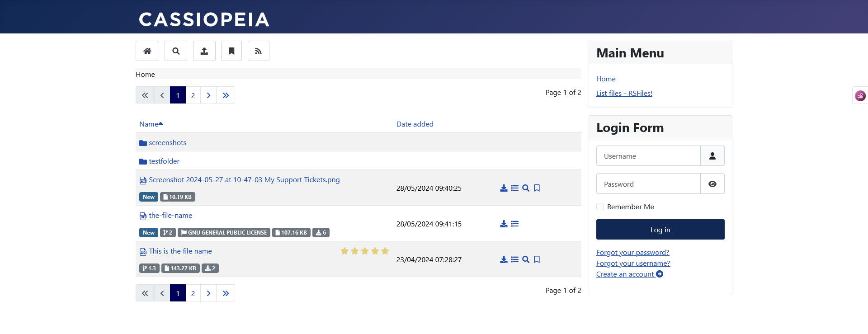
Task: Click the GNU GENERAL PUBLIC LICENSE badge
Action: [224, 233]
